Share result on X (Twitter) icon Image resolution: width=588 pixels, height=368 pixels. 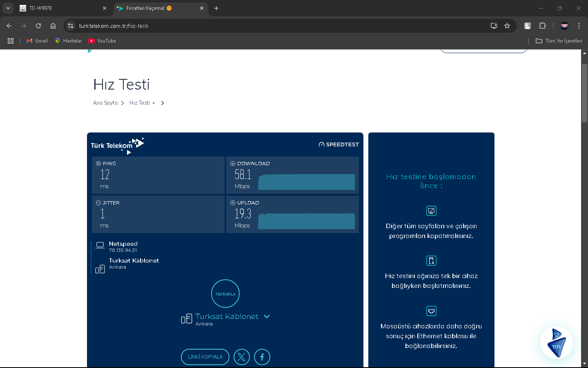pos(242,357)
